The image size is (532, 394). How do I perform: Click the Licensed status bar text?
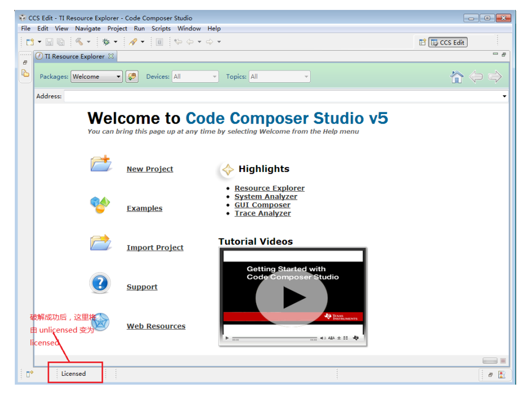tap(73, 374)
